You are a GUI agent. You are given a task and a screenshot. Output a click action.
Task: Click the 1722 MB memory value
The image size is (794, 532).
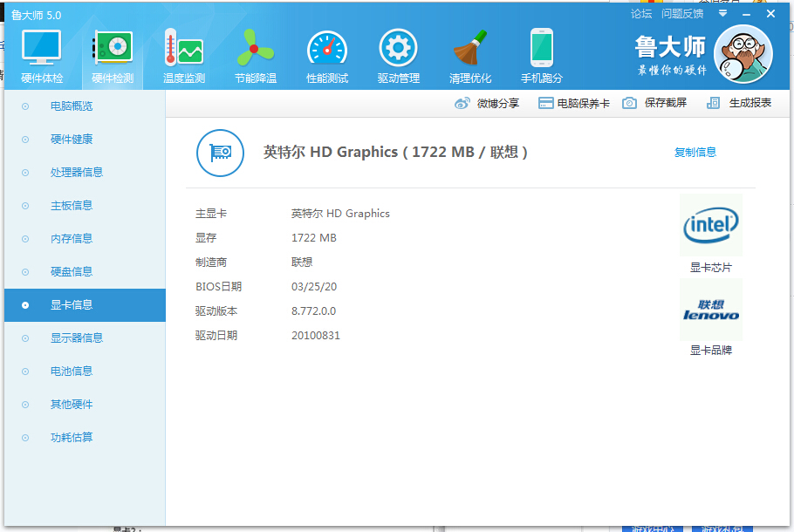(314, 238)
